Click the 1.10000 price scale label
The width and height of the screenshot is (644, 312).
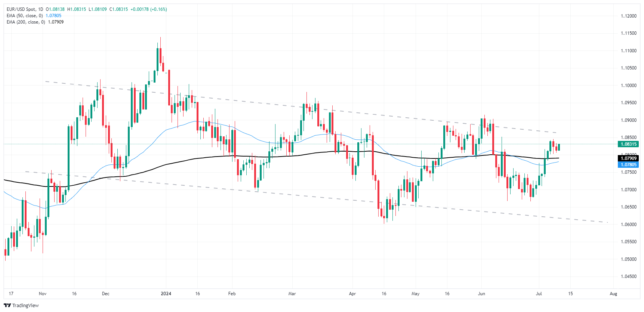pos(629,86)
